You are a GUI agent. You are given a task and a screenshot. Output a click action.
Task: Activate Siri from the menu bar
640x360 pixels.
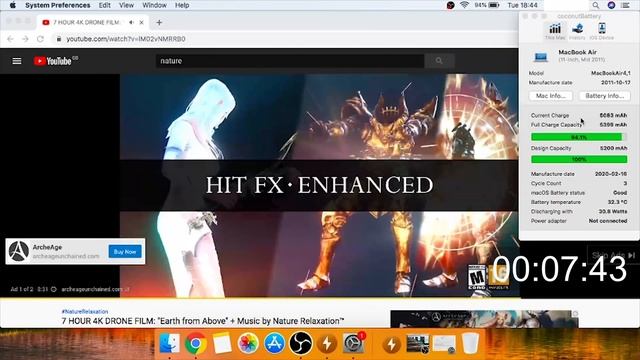click(611, 5)
